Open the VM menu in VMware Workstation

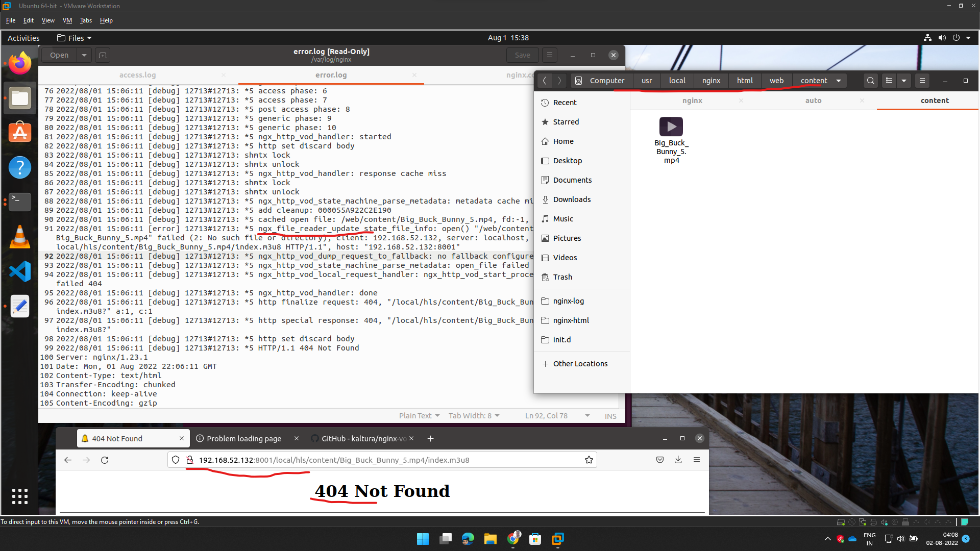coord(67,20)
